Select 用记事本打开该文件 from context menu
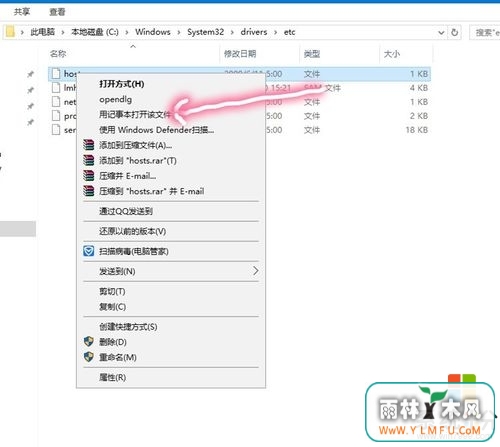 click(x=135, y=115)
